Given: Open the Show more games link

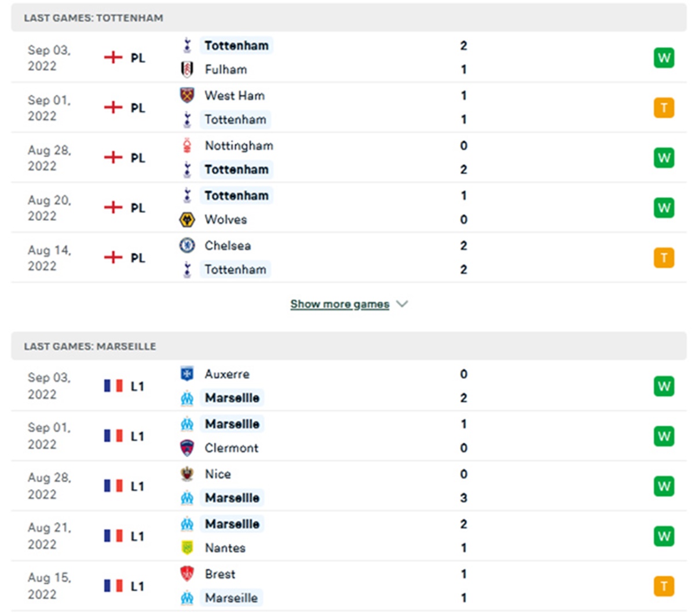Looking at the screenshot, I should pos(339,304).
